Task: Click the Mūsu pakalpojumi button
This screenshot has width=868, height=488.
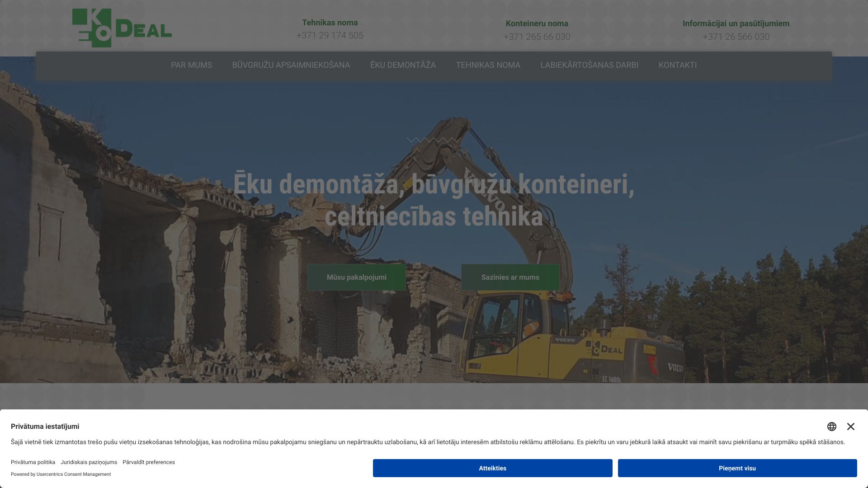Action: (356, 277)
